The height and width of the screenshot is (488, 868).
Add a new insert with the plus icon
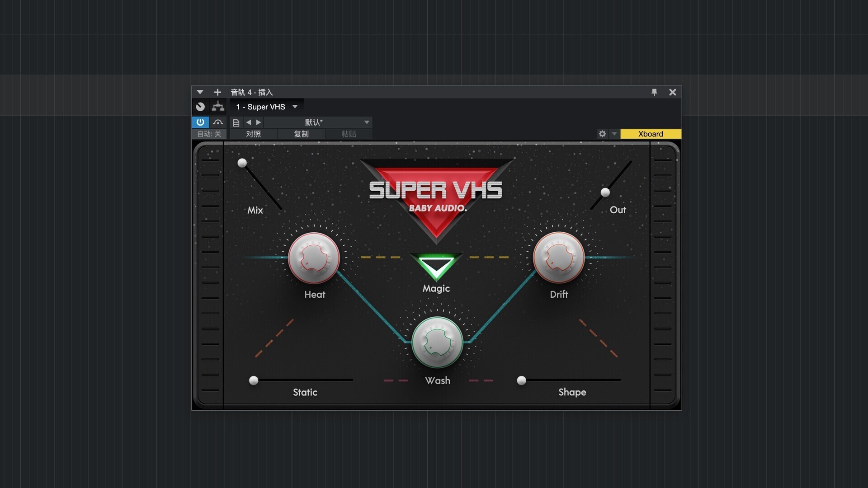point(217,92)
